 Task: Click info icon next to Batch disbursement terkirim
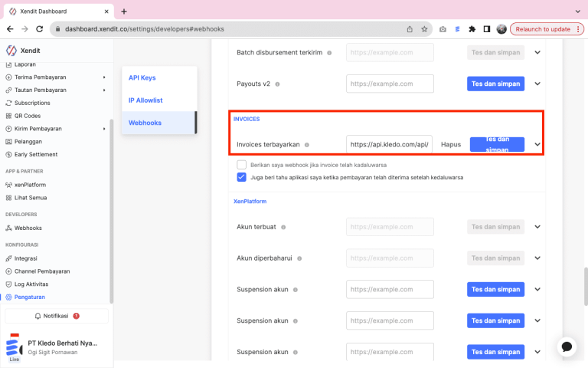[x=329, y=53]
